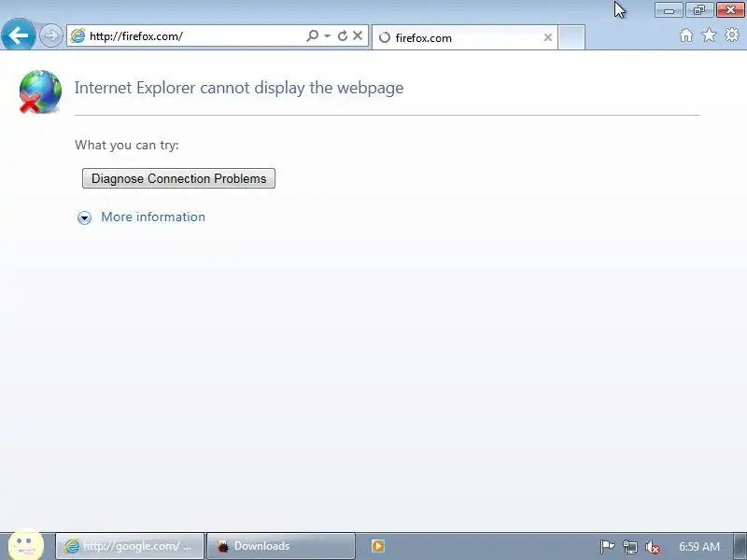Click the heading 'Internet Explorer cannot display the webpage'
Screen dimensions: 747x560
tap(239, 88)
